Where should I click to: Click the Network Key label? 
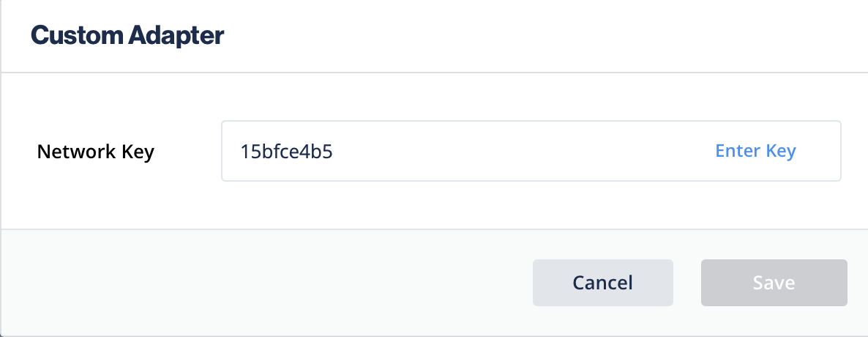96,152
